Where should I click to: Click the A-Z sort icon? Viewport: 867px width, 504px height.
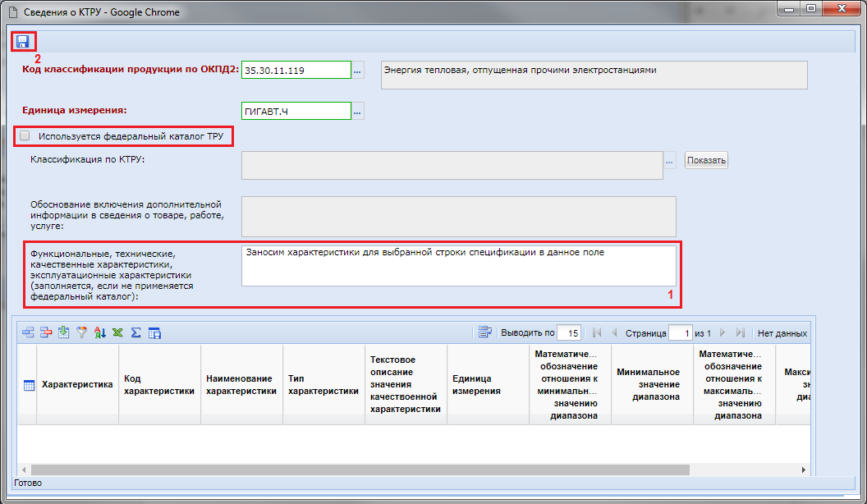pyautogui.click(x=100, y=332)
